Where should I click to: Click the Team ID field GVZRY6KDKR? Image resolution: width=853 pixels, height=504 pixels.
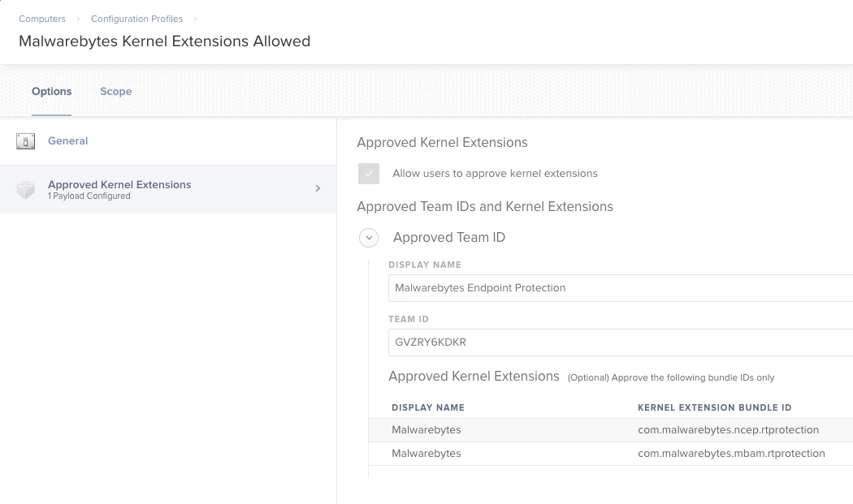click(x=621, y=342)
